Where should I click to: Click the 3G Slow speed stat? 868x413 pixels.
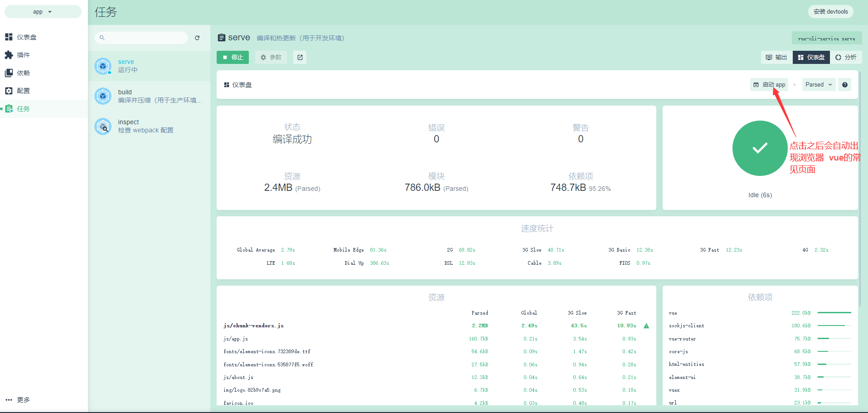543,250
